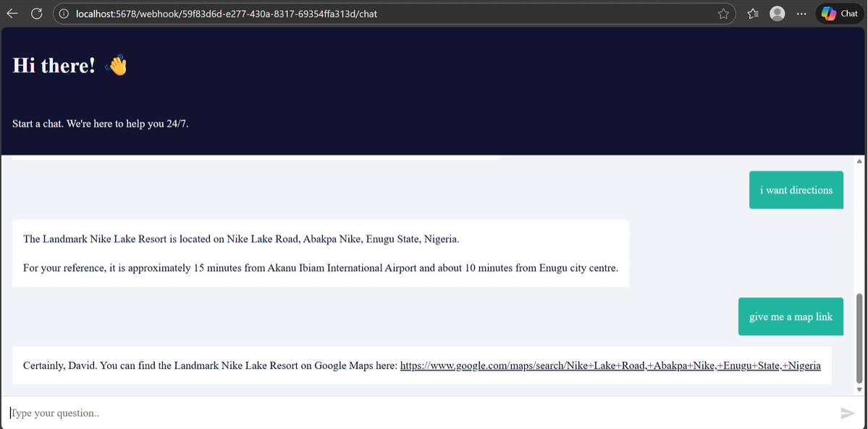The width and height of the screenshot is (868, 429).
Task: Click the chat scrollbar up arrow
Action: 860,161
